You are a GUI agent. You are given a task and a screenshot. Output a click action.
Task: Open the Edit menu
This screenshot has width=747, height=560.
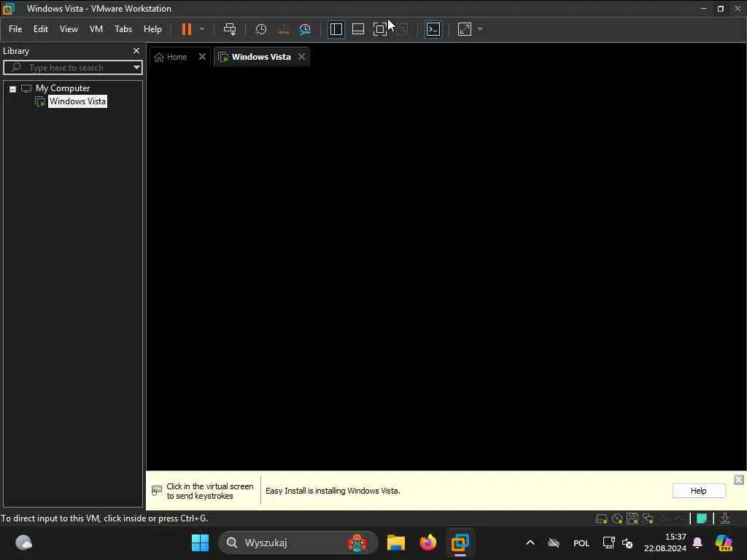click(41, 29)
